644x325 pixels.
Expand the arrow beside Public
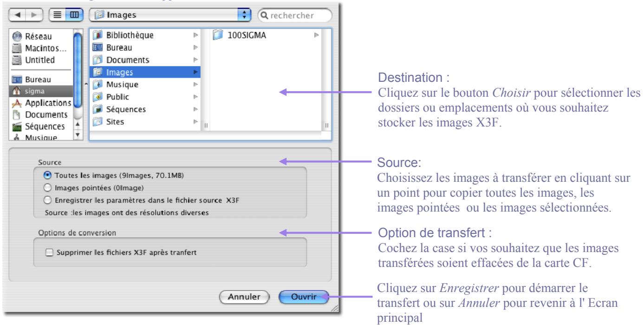(195, 98)
